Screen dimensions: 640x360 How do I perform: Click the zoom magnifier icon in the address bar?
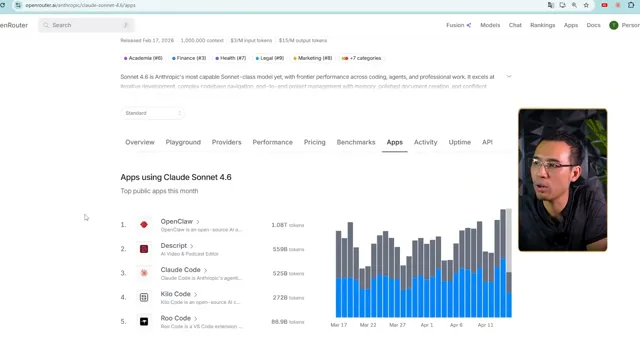(x=574, y=5)
